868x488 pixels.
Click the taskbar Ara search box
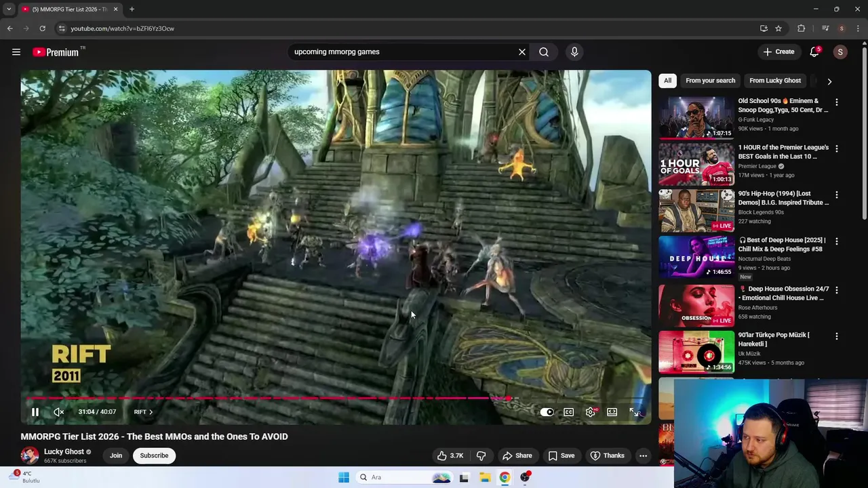click(x=403, y=477)
